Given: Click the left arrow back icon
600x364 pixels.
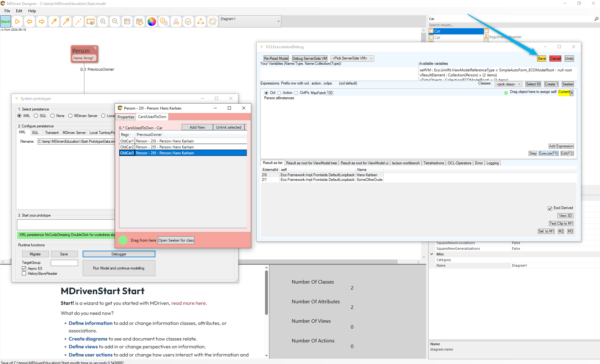Looking at the screenshot, I should click(x=29, y=22).
